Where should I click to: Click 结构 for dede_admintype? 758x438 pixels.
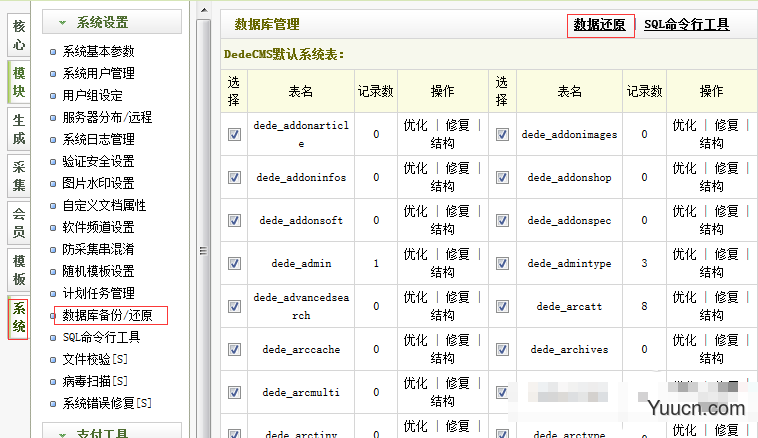[711, 272]
